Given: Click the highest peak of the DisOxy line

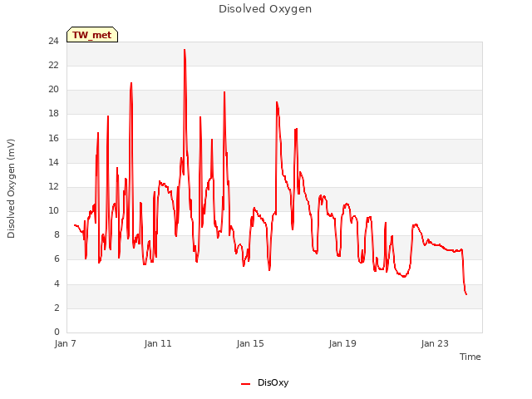Looking at the screenshot, I should pyautogui.click(x=185, y=50).
